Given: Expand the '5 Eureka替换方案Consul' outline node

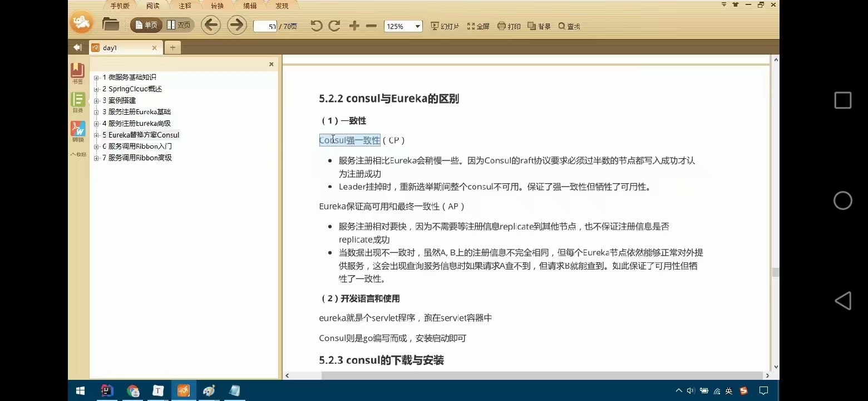Looking at the screenshot, I should tap(96, 135).
